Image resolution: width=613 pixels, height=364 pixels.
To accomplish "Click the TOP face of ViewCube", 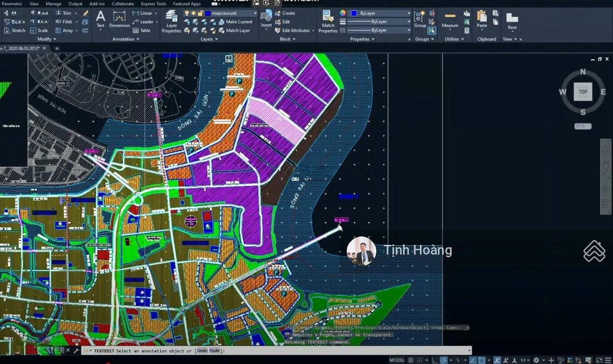I will (x=583, y=91).
